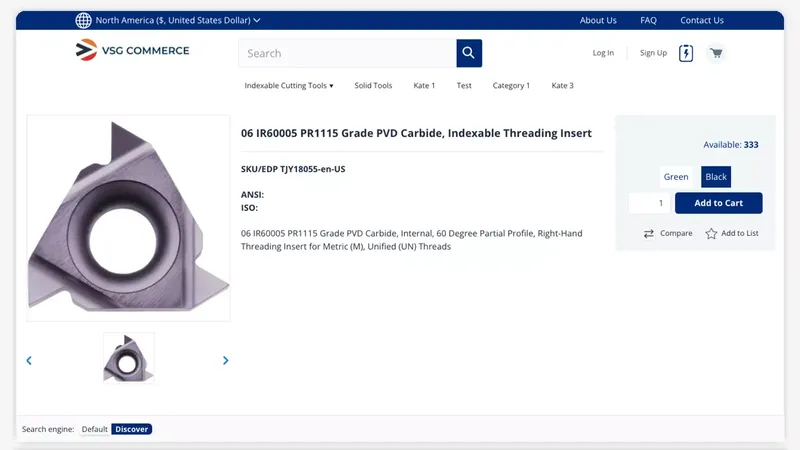Click the product search input field
This screenshot has height=450, width=800.
click(347, 53)
